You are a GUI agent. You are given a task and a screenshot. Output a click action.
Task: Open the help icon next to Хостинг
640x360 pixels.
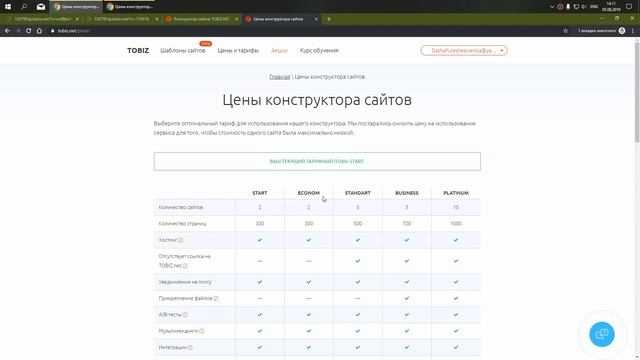181,240
